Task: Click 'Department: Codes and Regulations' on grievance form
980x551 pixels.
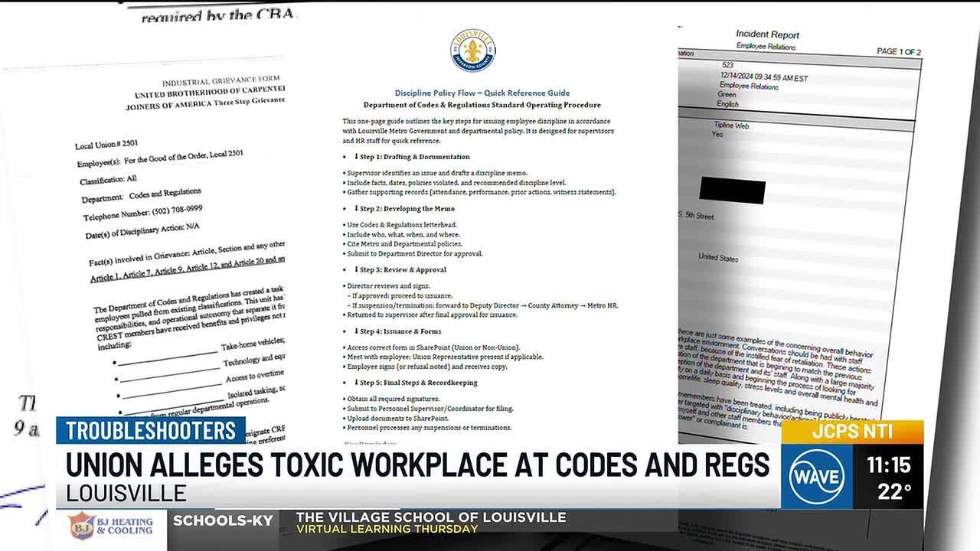Action: 142,194
